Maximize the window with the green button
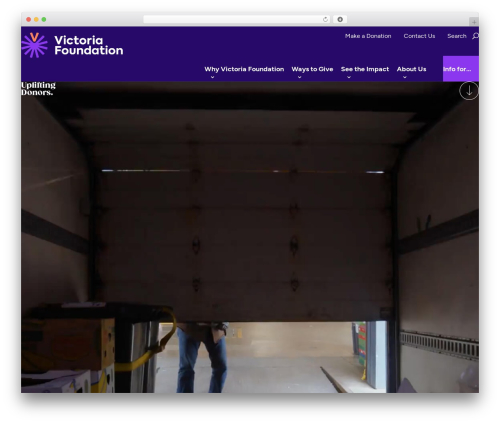The image size is (500, 423). pos(44,20)
